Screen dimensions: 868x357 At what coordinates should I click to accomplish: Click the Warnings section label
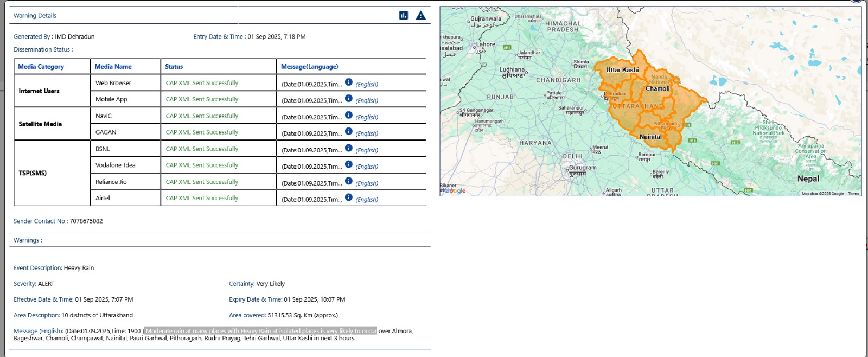28,240
